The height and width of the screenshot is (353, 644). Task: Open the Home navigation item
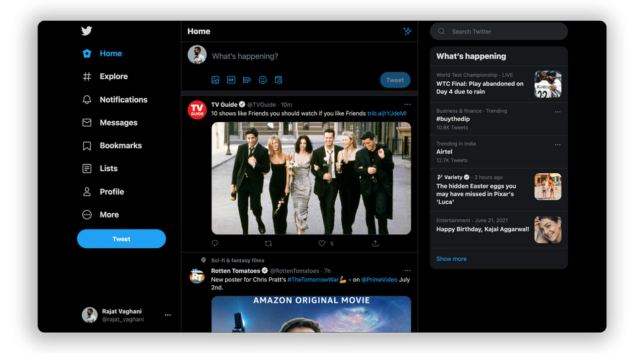pyautogui.click(x=102, y=54)
